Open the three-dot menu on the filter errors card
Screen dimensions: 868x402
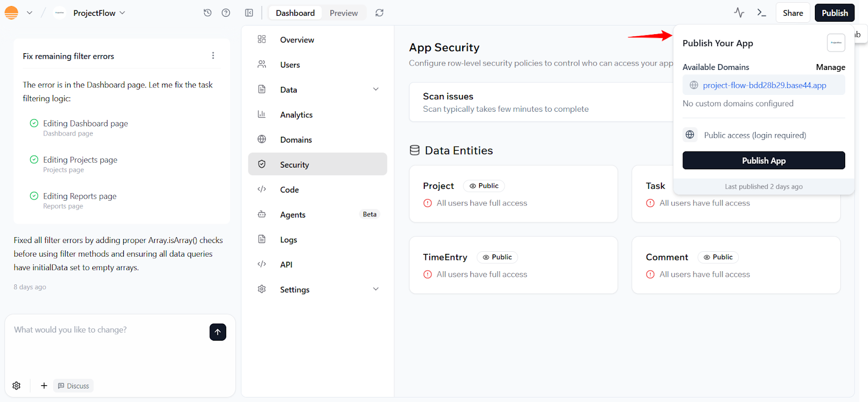(x=213, y=55)
